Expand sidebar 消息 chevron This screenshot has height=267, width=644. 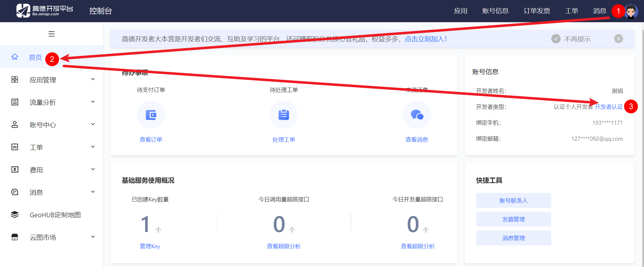[x=93, y=192]
